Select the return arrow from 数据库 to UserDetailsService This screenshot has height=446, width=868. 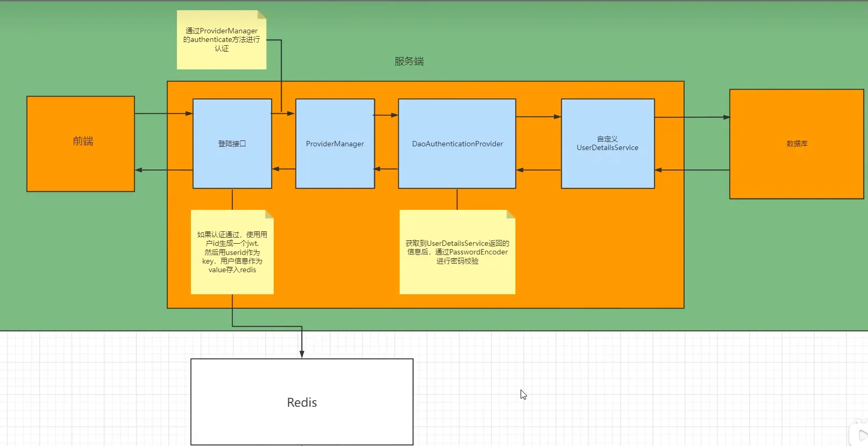click(x=692, y=170)
